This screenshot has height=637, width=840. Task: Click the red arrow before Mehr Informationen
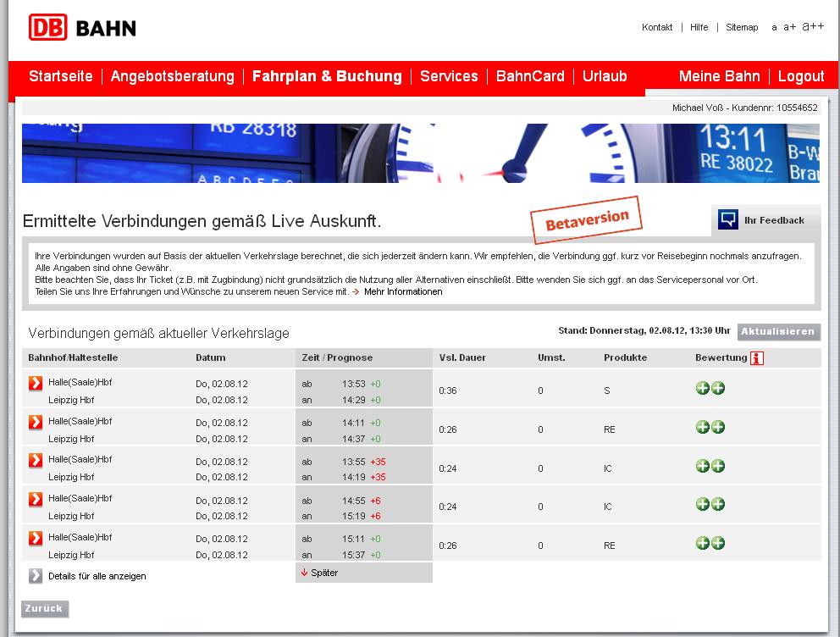(x=356, y=292)
